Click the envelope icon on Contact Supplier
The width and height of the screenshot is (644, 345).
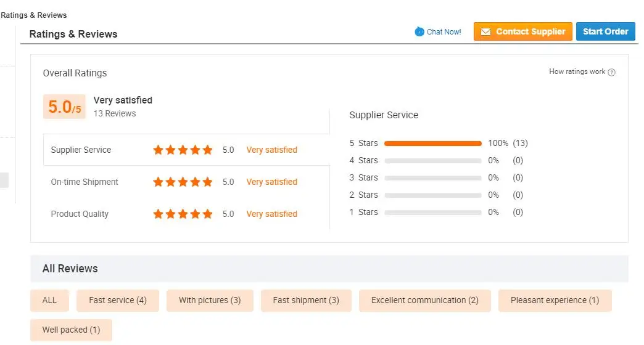click(x=485, y=31)
